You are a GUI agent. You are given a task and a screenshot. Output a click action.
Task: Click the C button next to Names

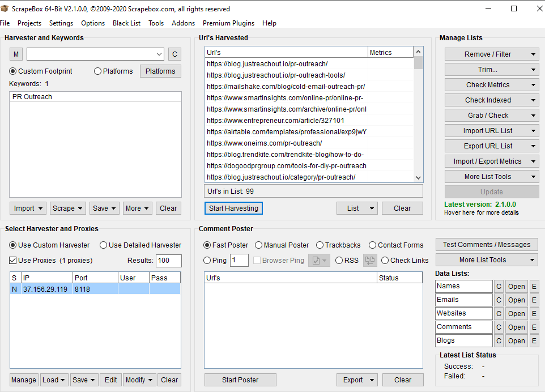[x=499, y=287]
